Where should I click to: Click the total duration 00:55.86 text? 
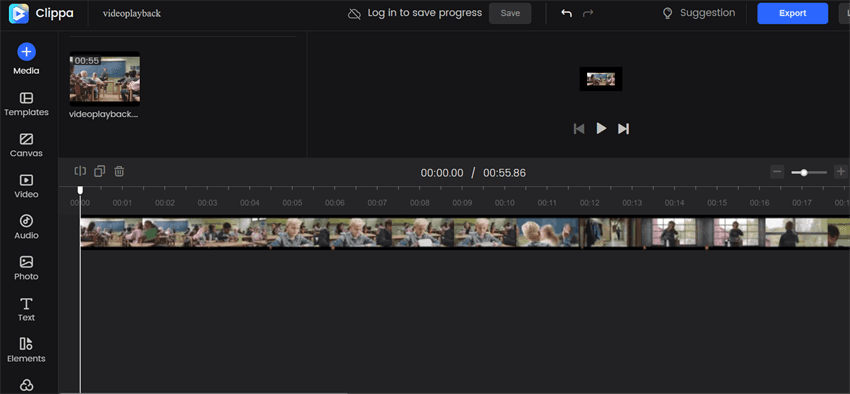(x=504, y=173)
